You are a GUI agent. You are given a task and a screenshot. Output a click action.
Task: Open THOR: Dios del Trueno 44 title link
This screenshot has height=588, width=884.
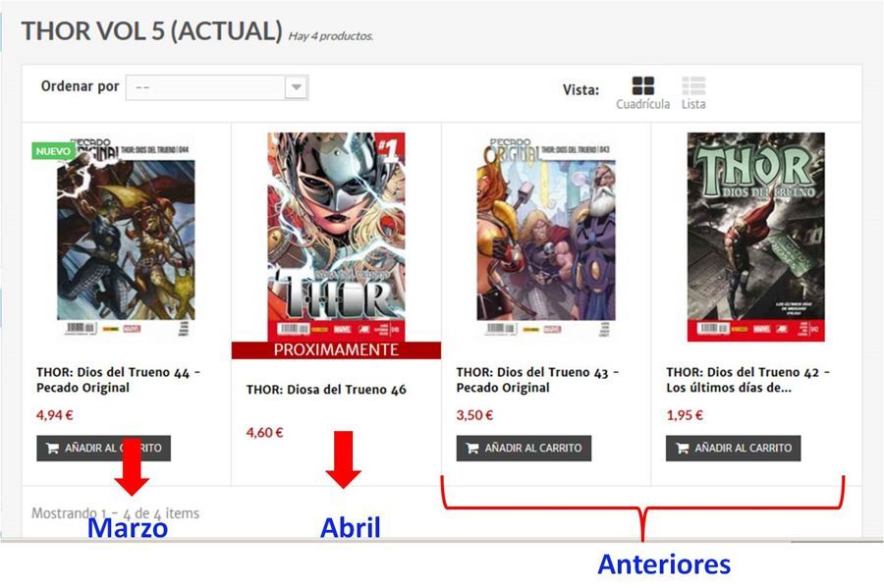pos(118,380)
